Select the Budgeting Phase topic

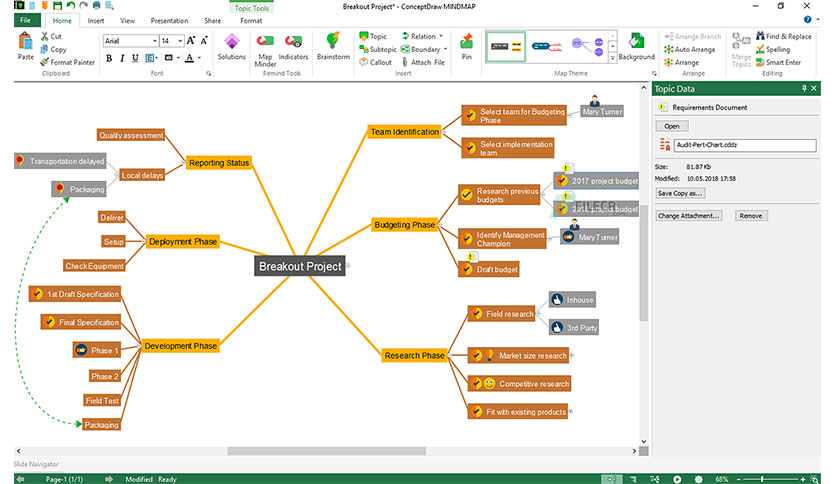pos(404,225)
